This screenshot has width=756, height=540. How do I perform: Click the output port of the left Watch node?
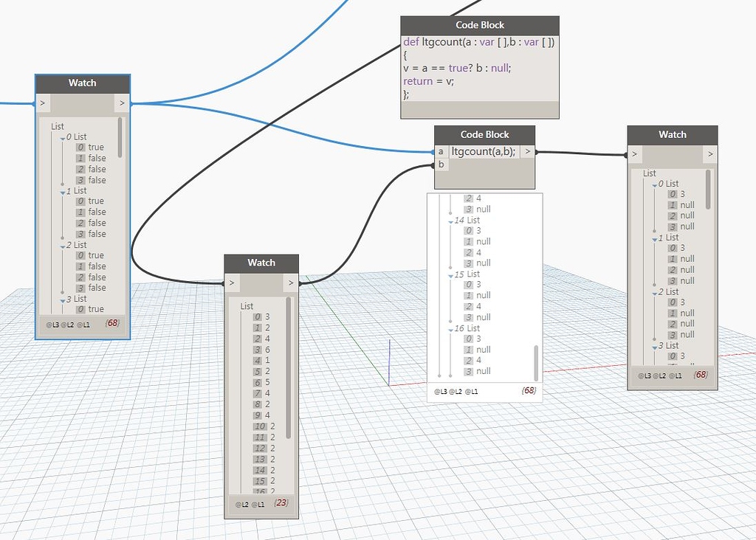click(x=122, y=103)
